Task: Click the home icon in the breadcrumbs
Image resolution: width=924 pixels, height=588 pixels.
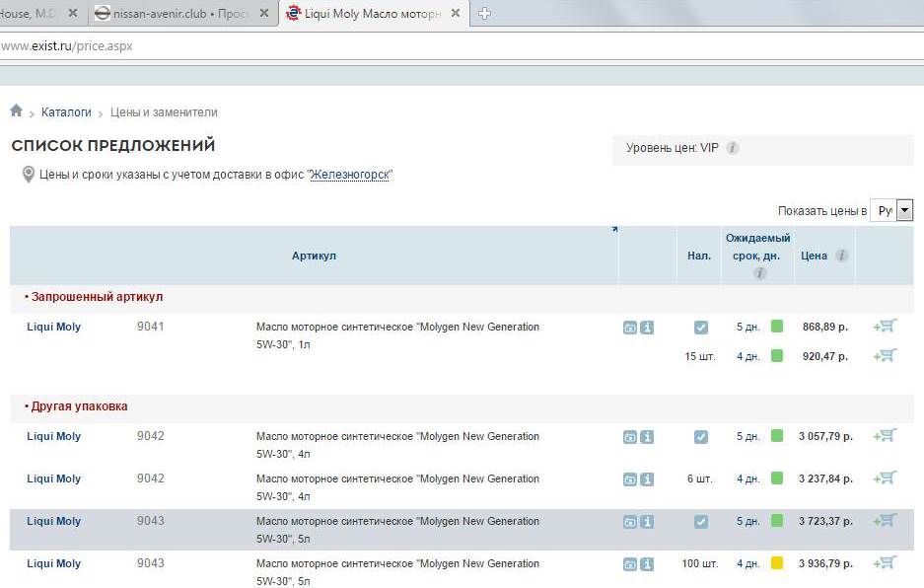Action: point(16,111)
